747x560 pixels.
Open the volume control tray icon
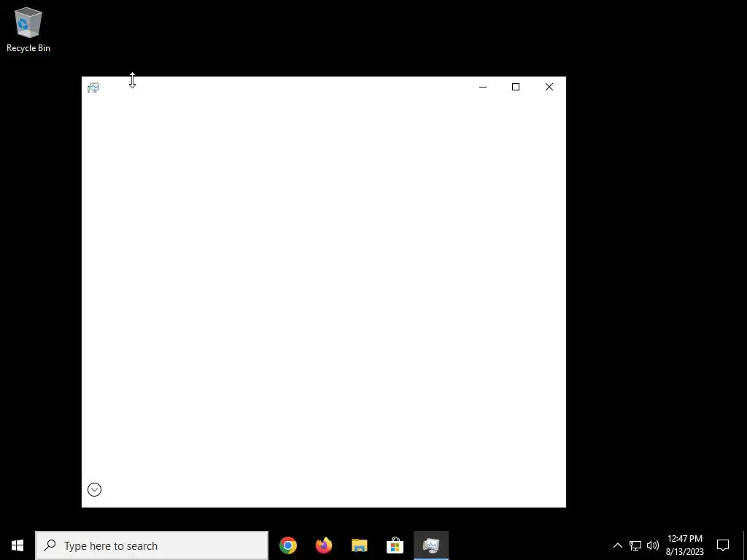tap(653, 545)
